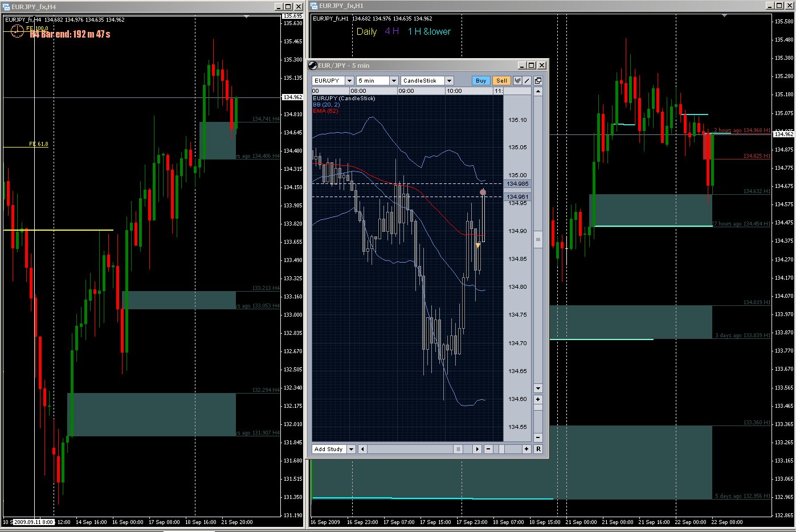Screen dimensions: 796x532
Task: Click the horizontal zoom out minus icon
Action: coord(488,449)
